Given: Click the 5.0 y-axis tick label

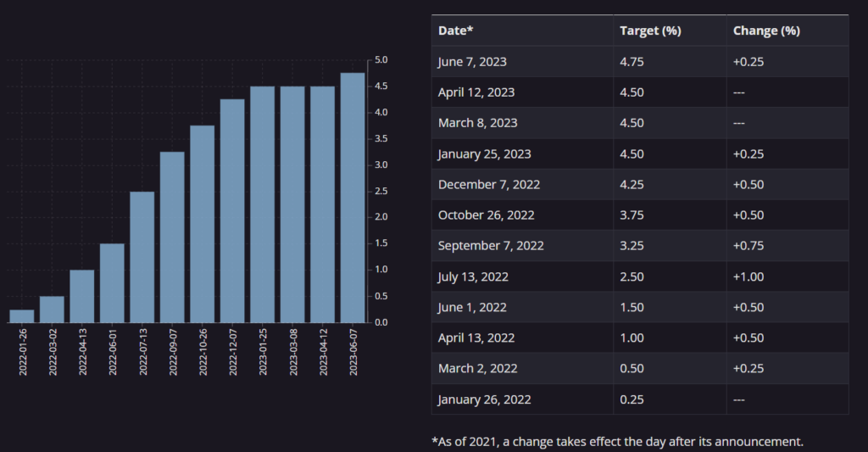Looking at the screenshot, I should [x=381, y=60].
